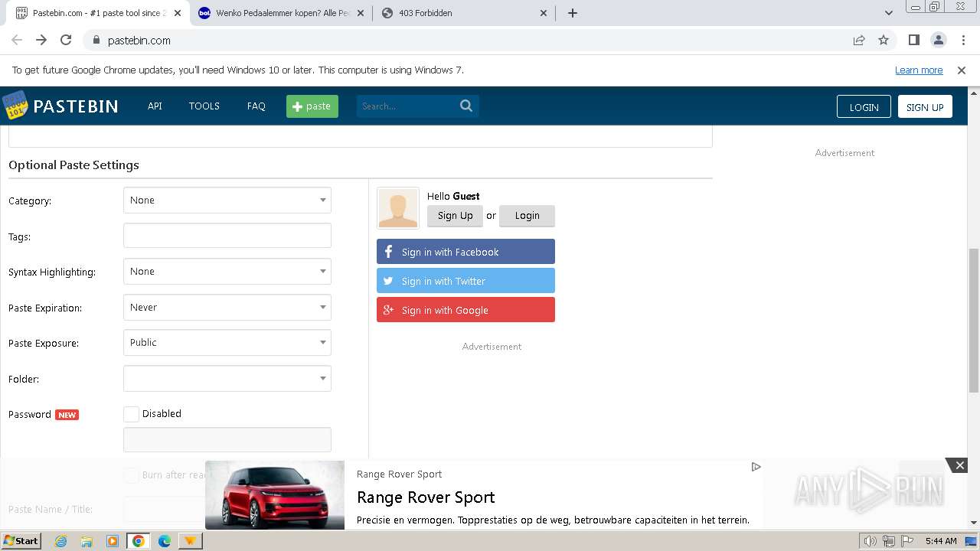980x551 pixels.
Task: Click the share page icon in address bar
Action: tap(859, 40)
